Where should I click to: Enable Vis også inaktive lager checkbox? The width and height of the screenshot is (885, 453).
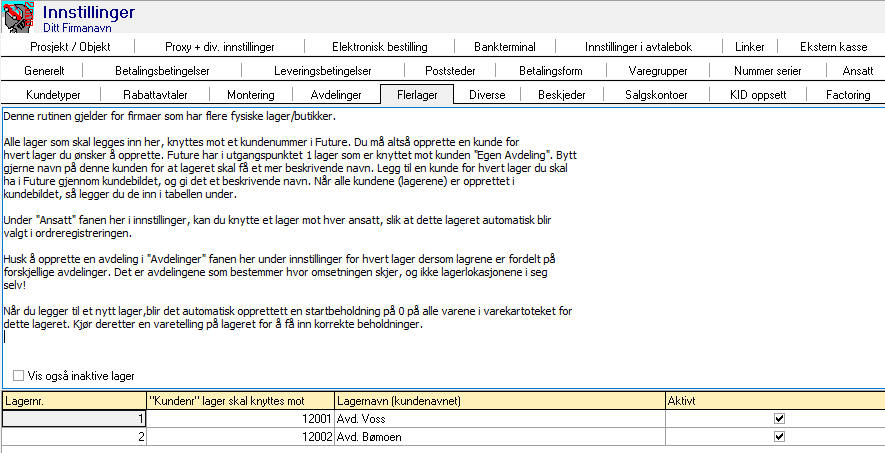point(19,376)
